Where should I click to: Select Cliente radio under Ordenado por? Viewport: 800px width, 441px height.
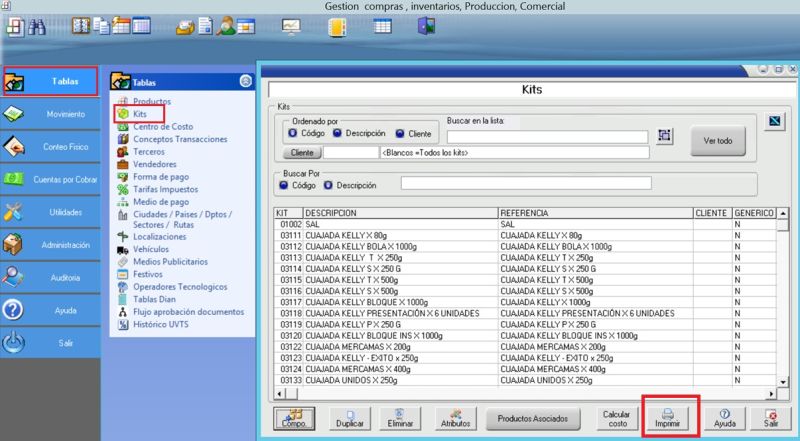400,133
